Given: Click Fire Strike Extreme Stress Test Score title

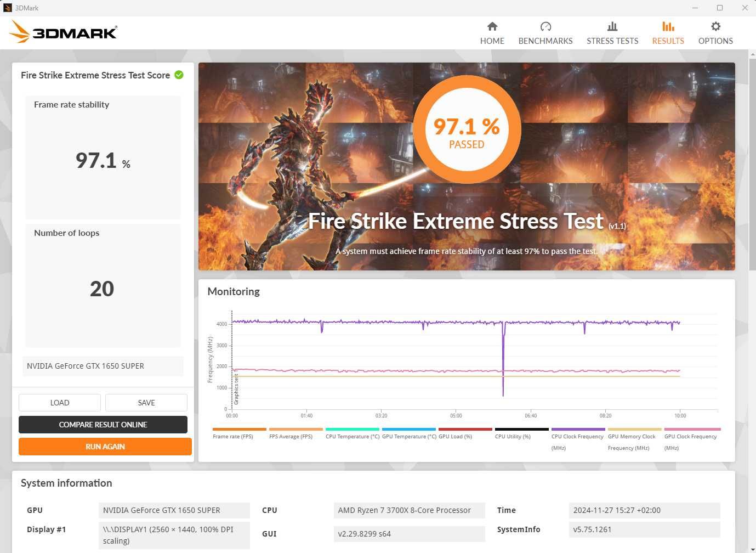Looking at the screenshot, I should point(95,75).
